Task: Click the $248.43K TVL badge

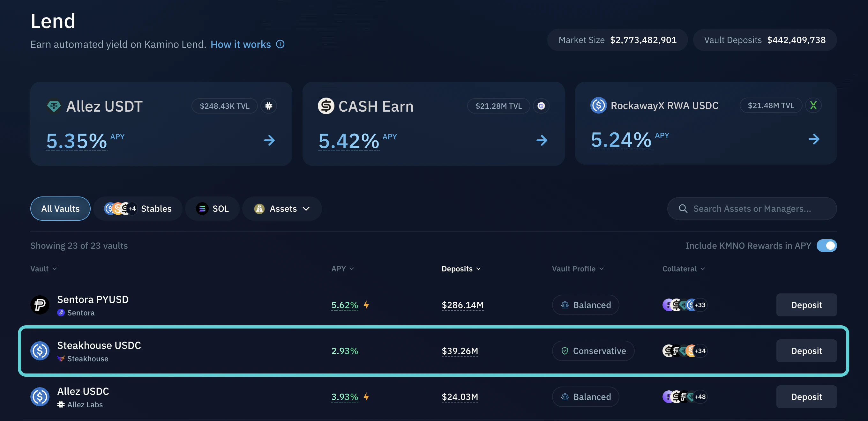Action: tap(224, 106)
